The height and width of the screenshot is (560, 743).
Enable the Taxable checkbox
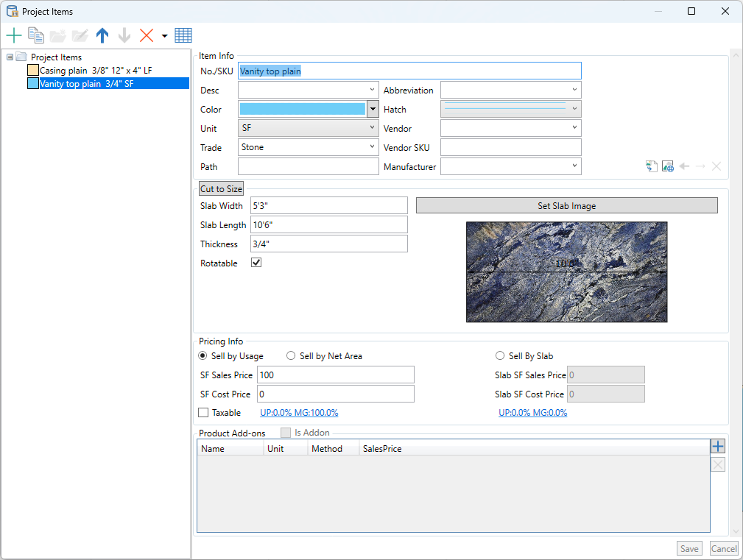(x=204, y=413)
